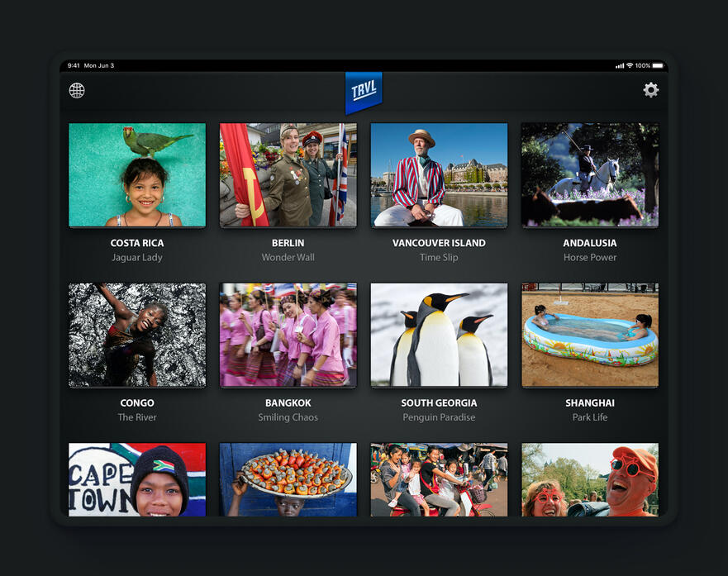Open the Shanghai paddling pool photo
Image resolution: width=728 pixels, height=576 pixels.
(x=590, y=335)
